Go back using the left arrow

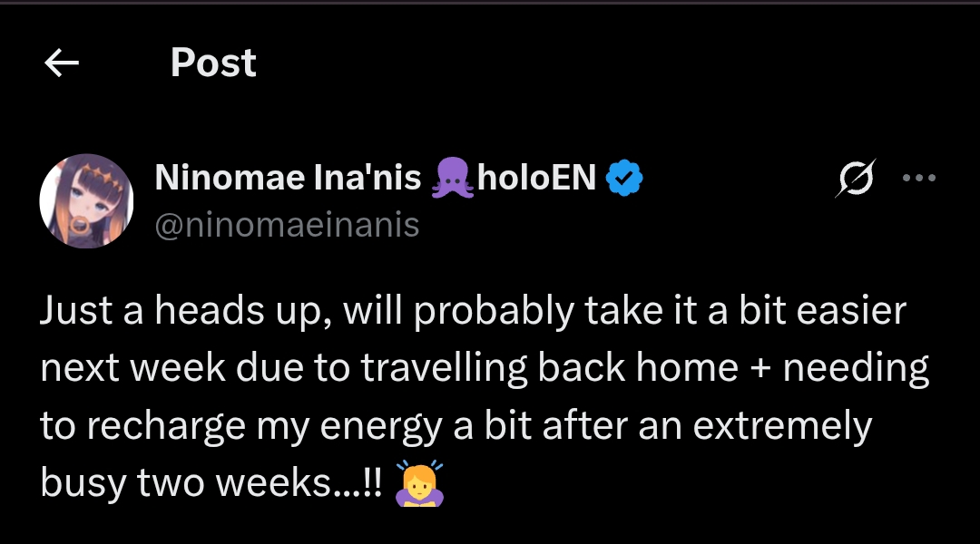coord(62,63)
